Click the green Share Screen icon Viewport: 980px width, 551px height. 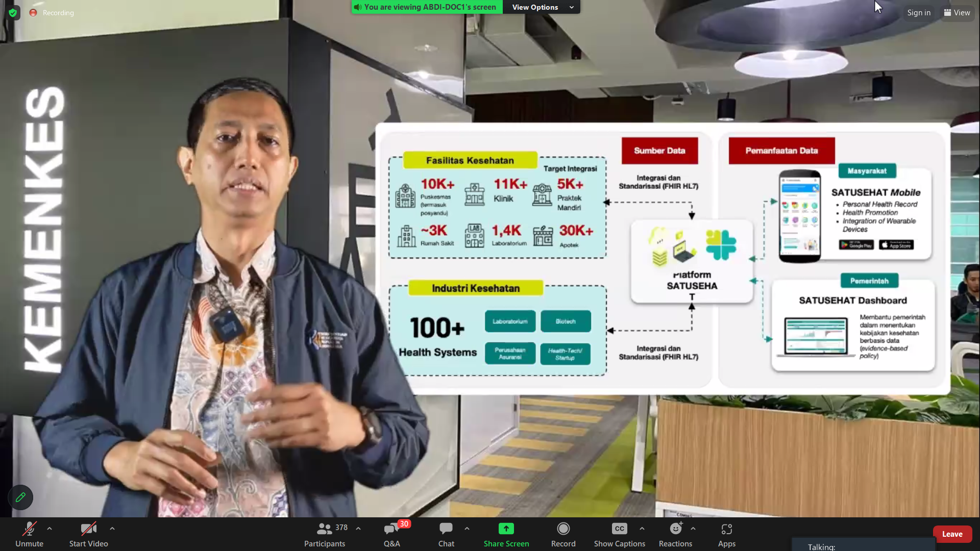click(506, 529)
